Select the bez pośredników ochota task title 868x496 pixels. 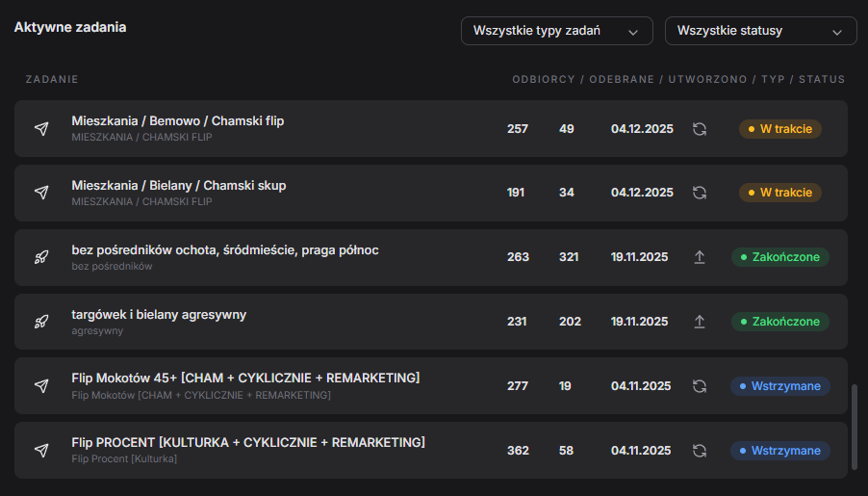(x=225, y=250)
